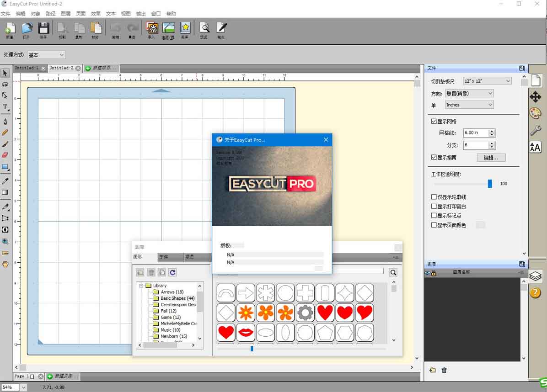Save the document with floppy icon

43,30
